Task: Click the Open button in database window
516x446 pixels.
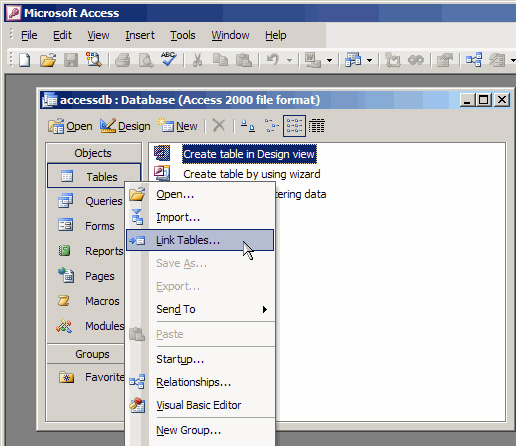Action: point(70,126)
